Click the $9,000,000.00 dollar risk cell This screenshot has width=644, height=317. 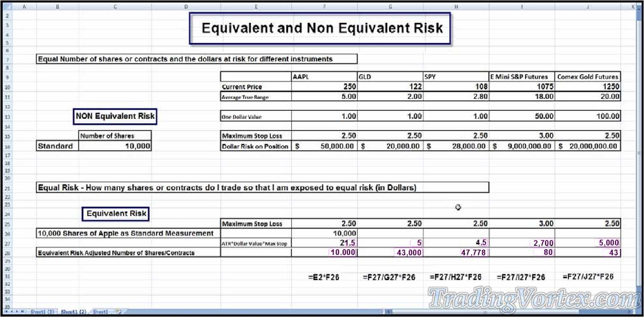point(522,146)
